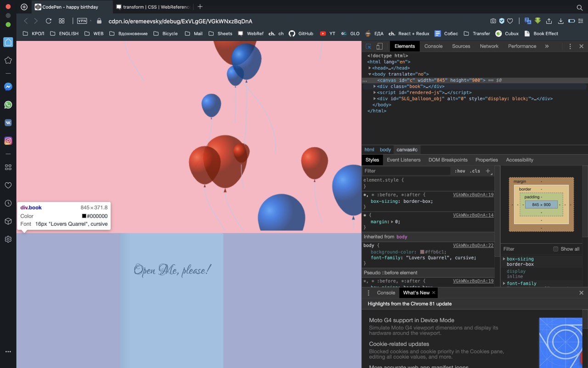Screen dimensions: 588x368
Task: Open source link VGkWNxzBqDnA:14
Action: tap(473, 215)
